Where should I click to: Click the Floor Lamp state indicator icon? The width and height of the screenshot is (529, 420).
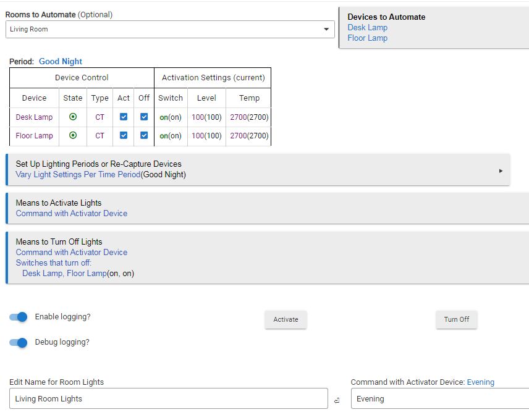(x=73, y=135)
